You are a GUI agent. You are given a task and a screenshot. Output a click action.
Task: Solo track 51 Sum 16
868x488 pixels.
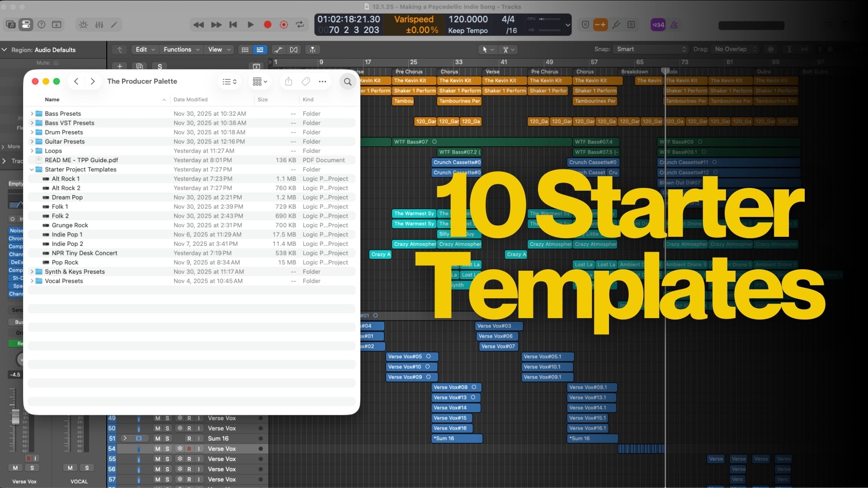[x=167, y=438]
